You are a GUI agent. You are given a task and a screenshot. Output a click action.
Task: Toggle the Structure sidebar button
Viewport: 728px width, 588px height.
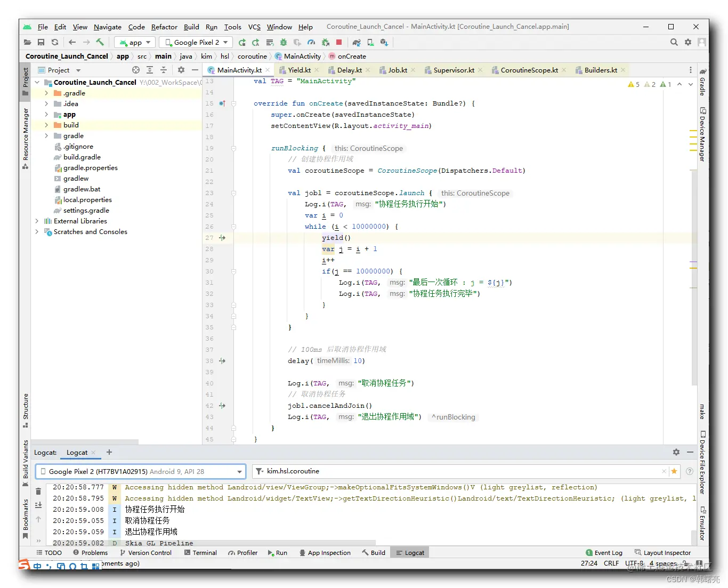(25, 410)
